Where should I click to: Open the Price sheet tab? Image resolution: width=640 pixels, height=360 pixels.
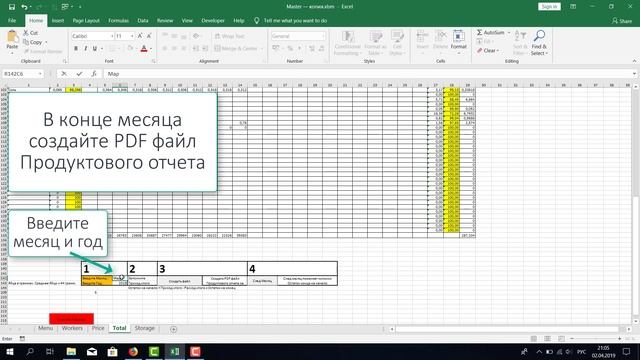[x=98, y=328]
